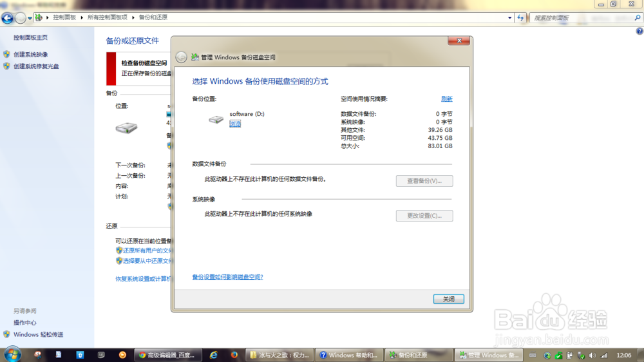This screenshot has height=362, width=644.
Task: Click the Explorer back navigation button
Action: 7,17
